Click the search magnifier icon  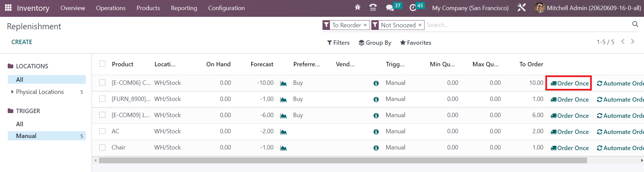pos(635,24)
